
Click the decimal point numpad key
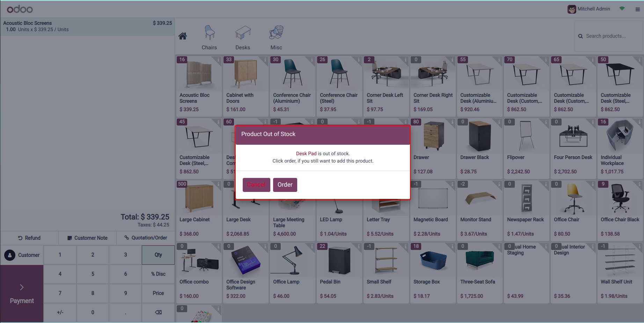[125, 313]
